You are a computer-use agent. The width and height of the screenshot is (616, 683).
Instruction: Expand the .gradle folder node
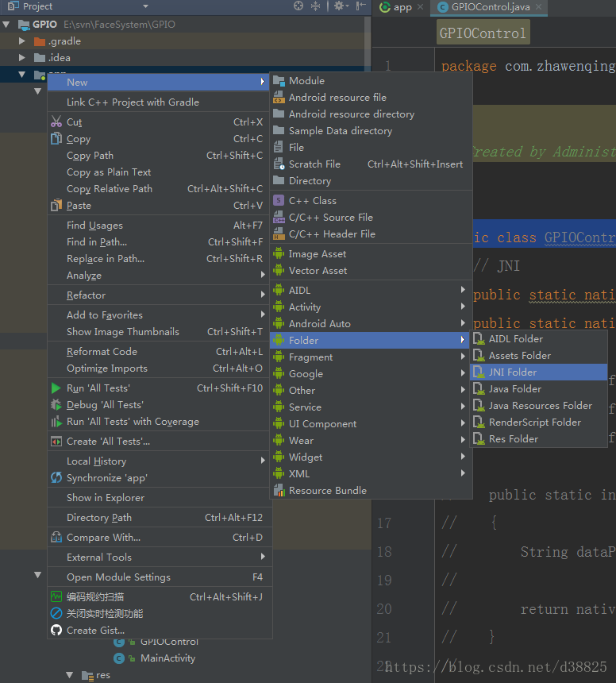(x=21, y=41)
